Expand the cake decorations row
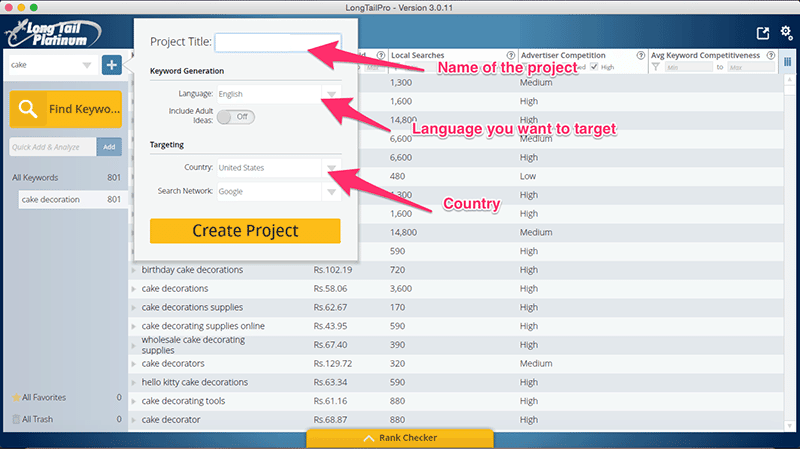Image resolution: width=800 pixels, height=449 pixels. [x=134, y=289]
